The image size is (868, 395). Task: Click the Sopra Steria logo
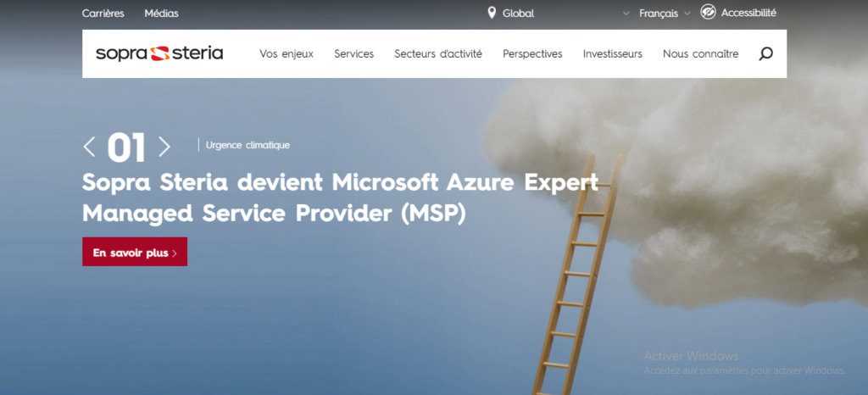click(x=159, y=53)
